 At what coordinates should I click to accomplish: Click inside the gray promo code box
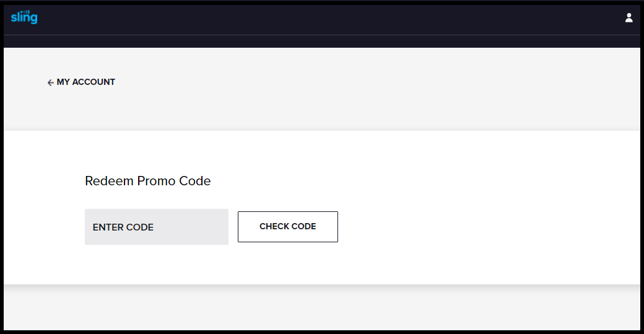(x=157, y=227)
